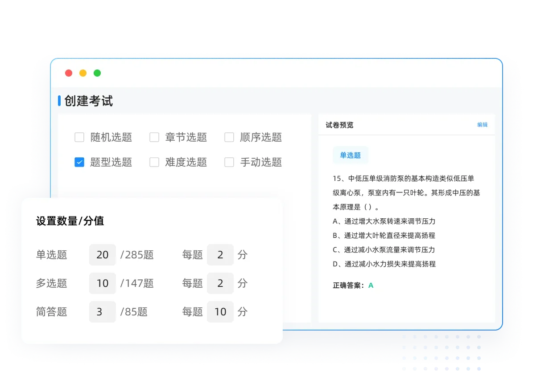This screenshot has height=392, width=553.
Task: Choose answer option B 通过增大叶轮直径来提高扬程
Action: [x=384, y=235]
